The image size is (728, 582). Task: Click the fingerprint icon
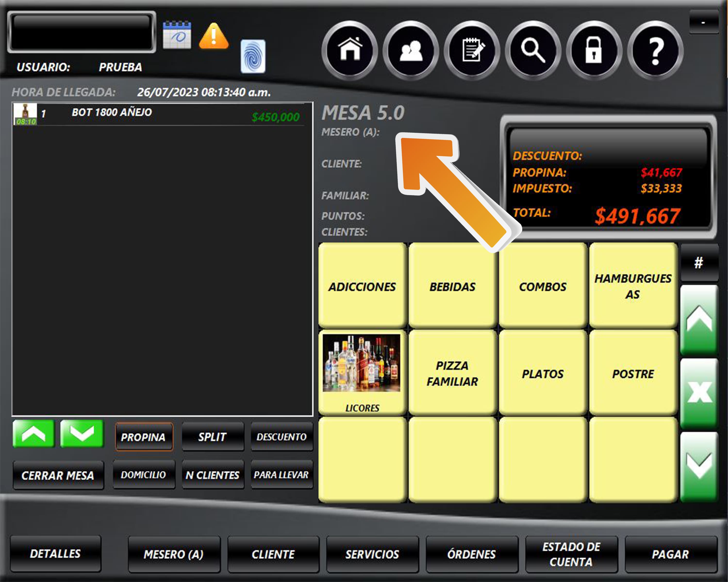coord(253,56)
